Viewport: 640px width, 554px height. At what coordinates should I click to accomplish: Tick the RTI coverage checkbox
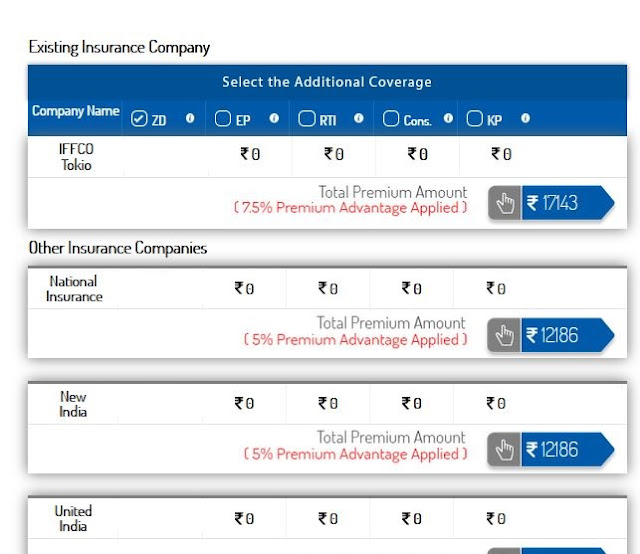click(x=307, y=118)
